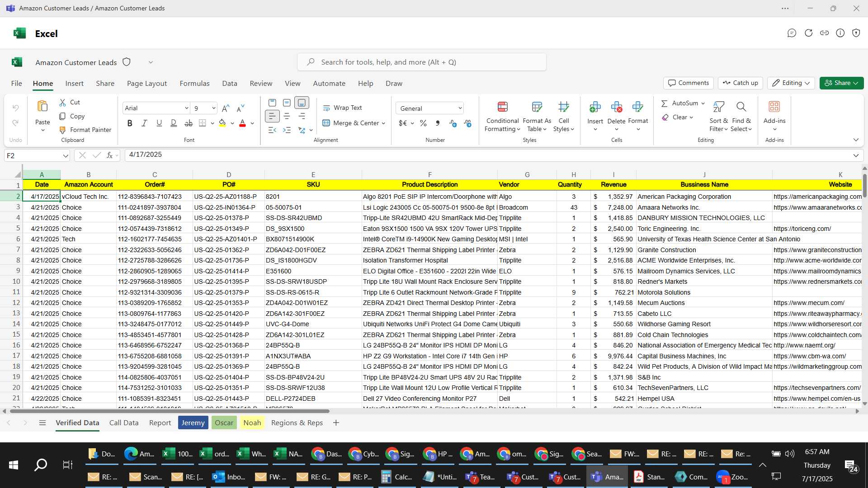The image size is (868, 488).
Task: Toggle bottom align button
Action: [302, 103]
